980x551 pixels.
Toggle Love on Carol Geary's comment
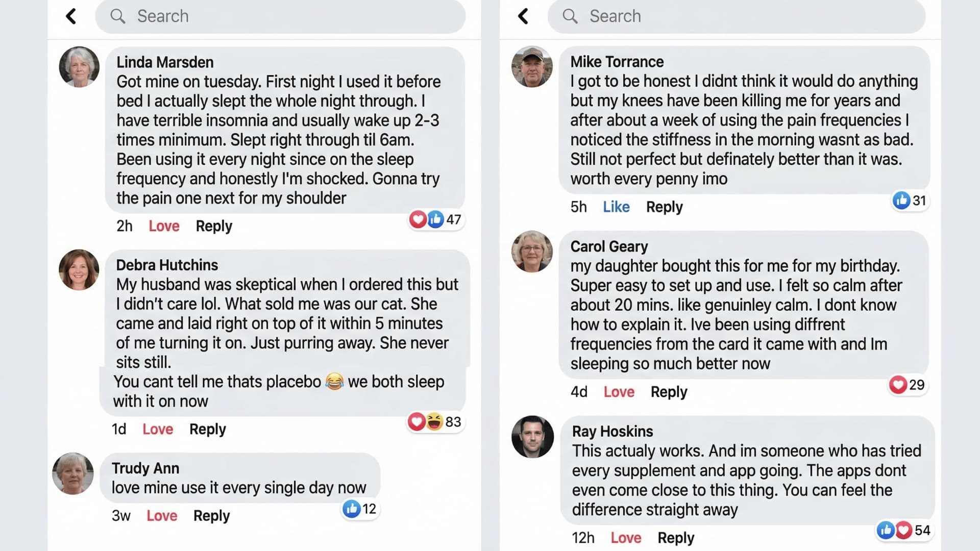pyautogui.click(x=619, y=392)
